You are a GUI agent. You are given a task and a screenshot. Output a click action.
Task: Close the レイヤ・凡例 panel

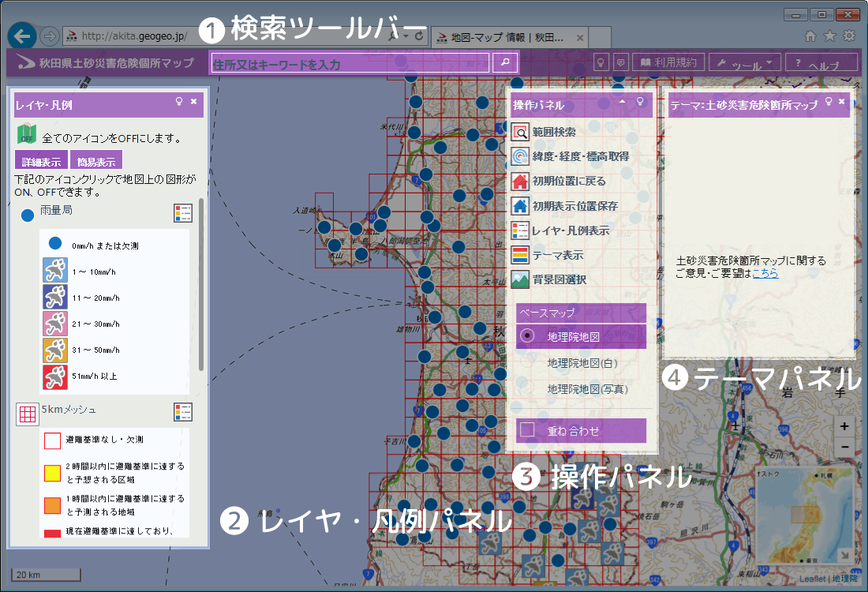tap(194, 101)
